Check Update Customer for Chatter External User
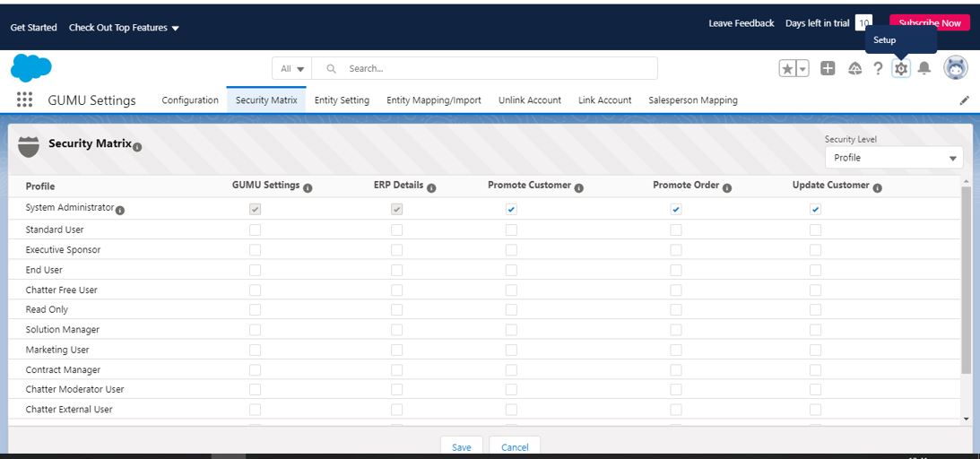 pyautogui.click(x=815, y=410)
